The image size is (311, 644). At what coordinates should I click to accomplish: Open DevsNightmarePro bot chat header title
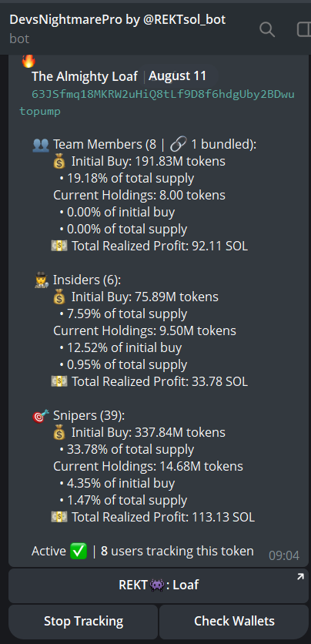(x=117, y=19)
